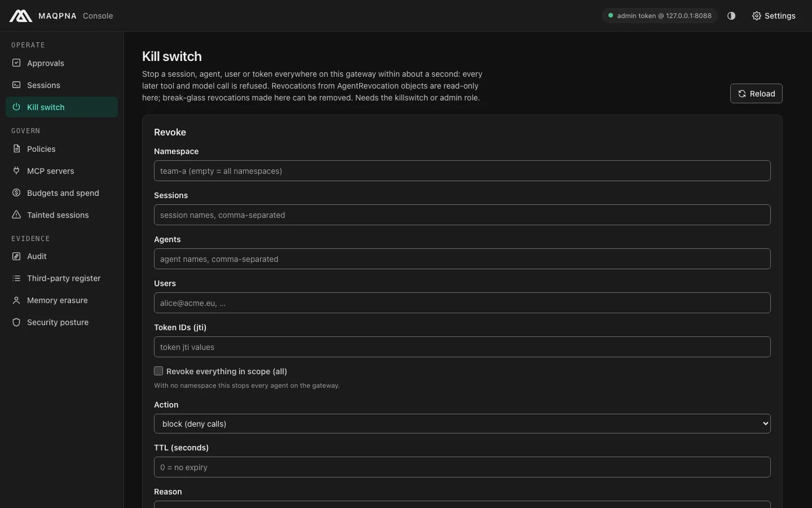Click the Tainted sessions warning triangle icon
The image size is (812, 508).
point(16,214)
